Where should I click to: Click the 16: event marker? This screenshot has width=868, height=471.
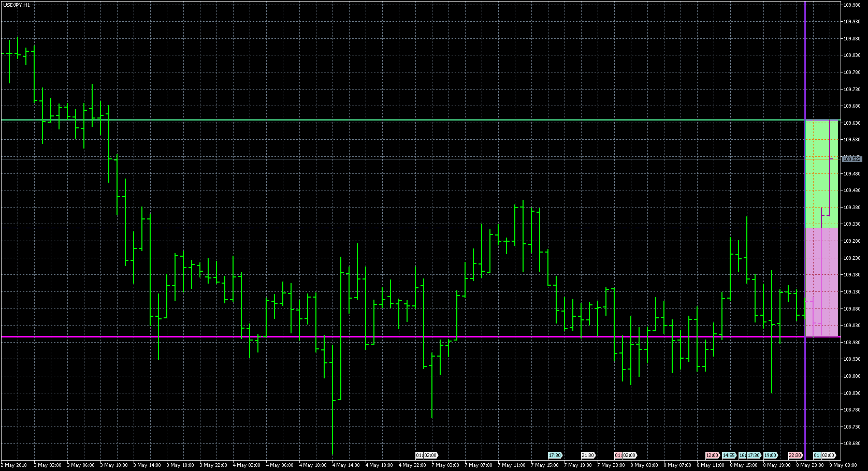742,455
